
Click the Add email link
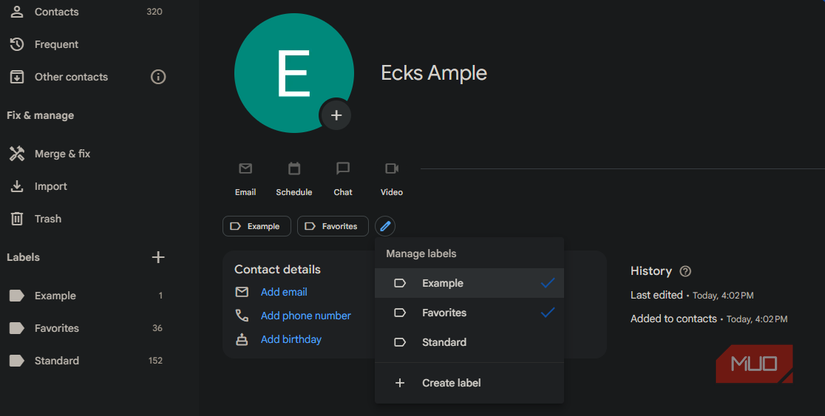pos(284,292)
